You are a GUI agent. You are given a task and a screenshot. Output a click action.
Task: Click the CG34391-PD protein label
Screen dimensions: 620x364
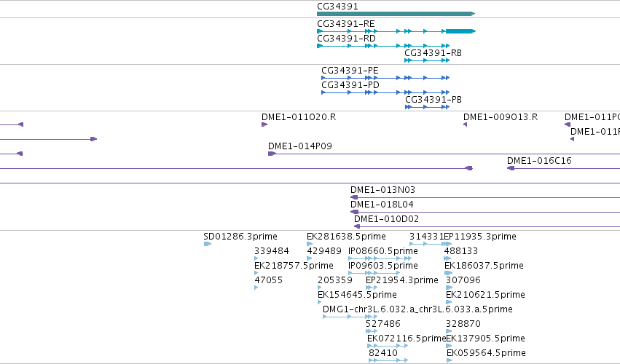[x=350, y=85]
